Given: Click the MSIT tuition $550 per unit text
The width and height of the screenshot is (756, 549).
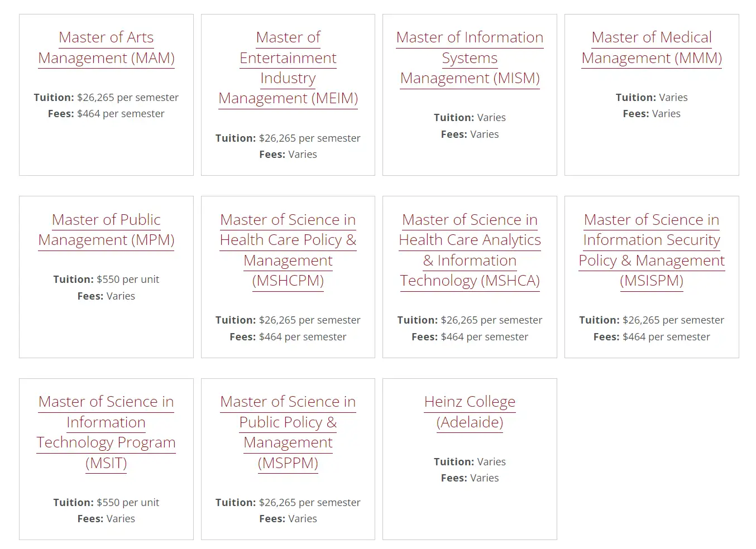Looking at the screenshot, I should point(106,503).
